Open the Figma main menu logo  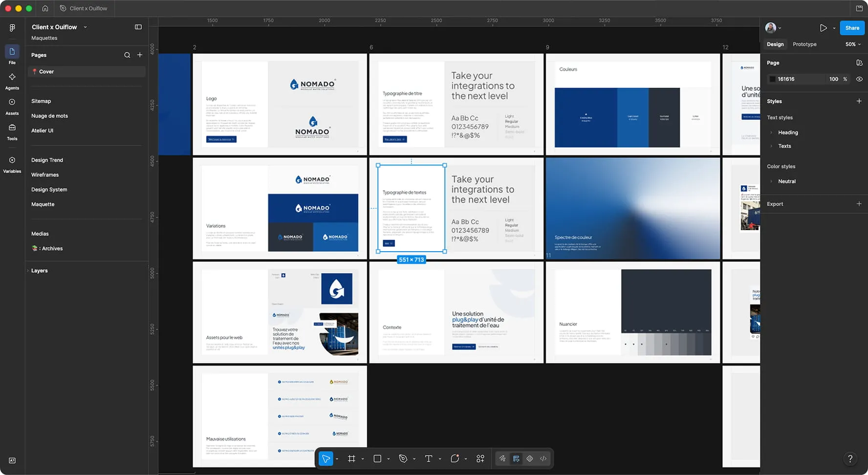coord(12,28)
